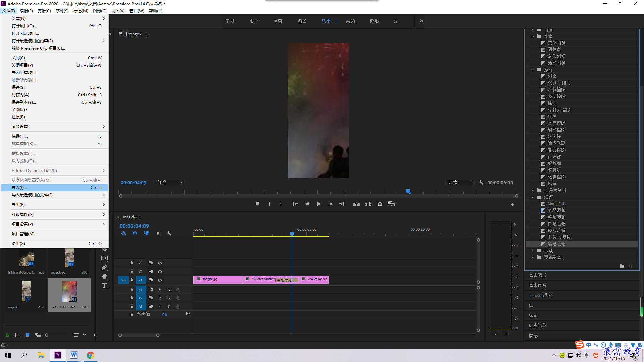
Task: Click the timeline playhead marker
Action: (x=292, y=234)
